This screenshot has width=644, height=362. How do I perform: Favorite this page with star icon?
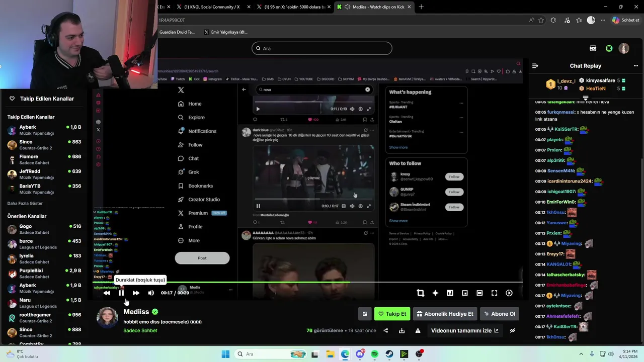click(541, 20)
